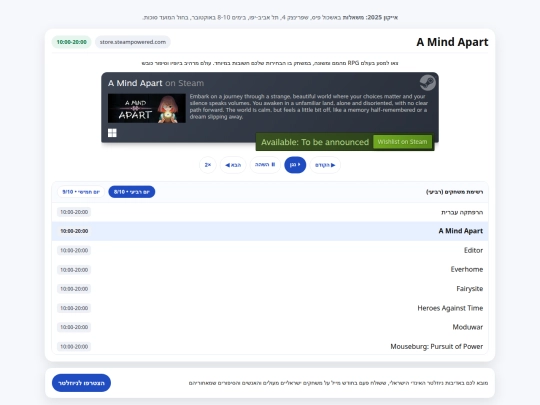Select the Editor row in the games list

[270, 250]
